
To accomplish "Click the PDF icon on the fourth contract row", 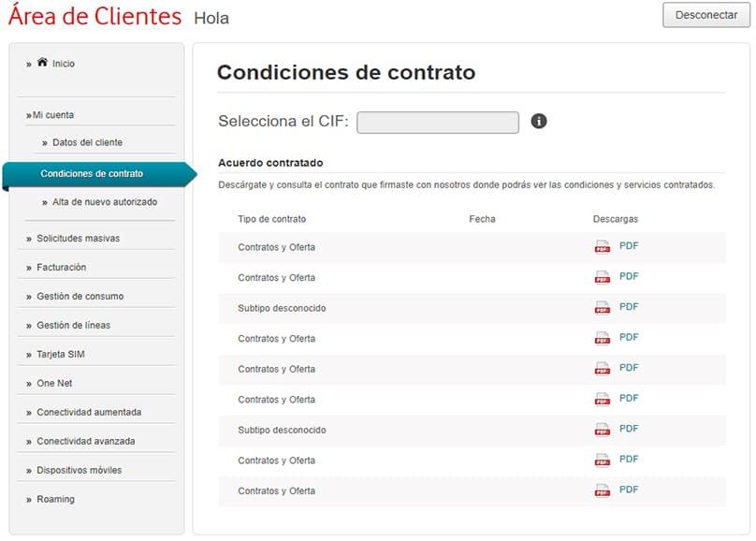I will 602,338.
